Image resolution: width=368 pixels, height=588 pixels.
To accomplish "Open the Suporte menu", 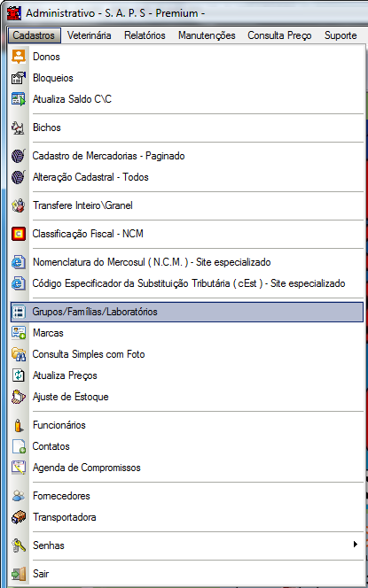I will 341,35.
